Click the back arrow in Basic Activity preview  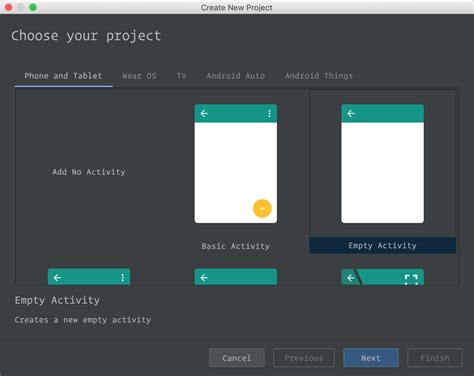pyautogui.click(x=204, y=114)
